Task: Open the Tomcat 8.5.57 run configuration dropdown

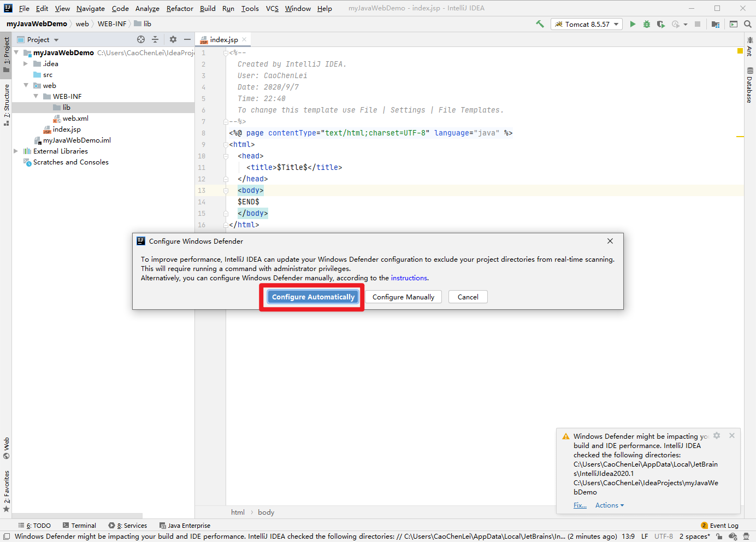Action: [x=587, y=24]
